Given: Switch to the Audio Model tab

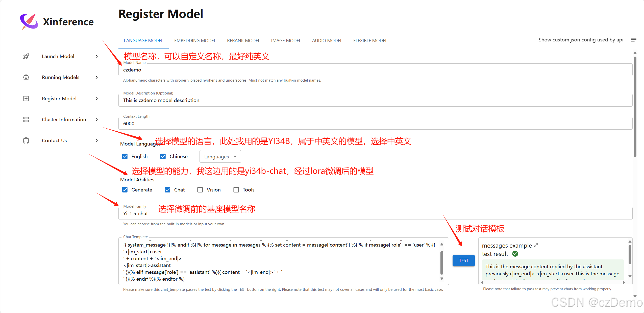Looking at the screenshot, I should pos(327,41).
